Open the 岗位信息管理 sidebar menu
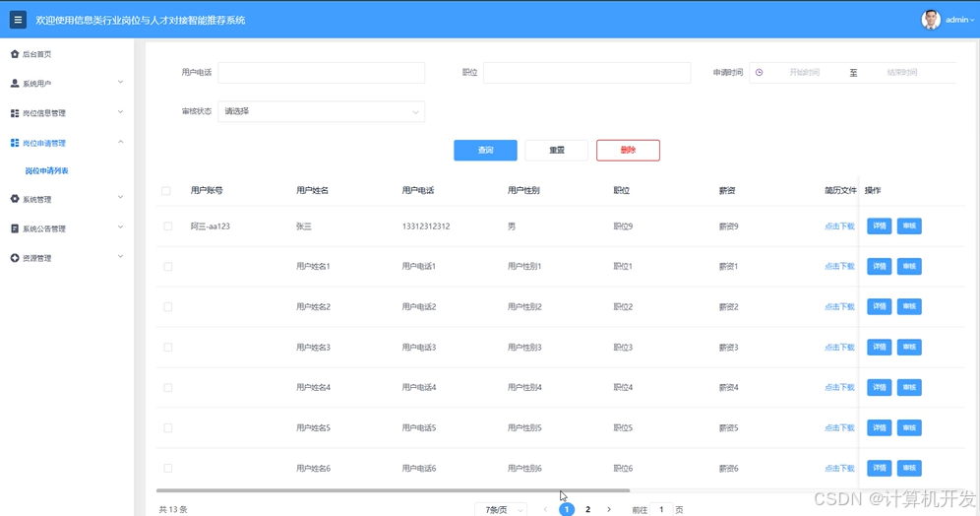 pos(67,113)
